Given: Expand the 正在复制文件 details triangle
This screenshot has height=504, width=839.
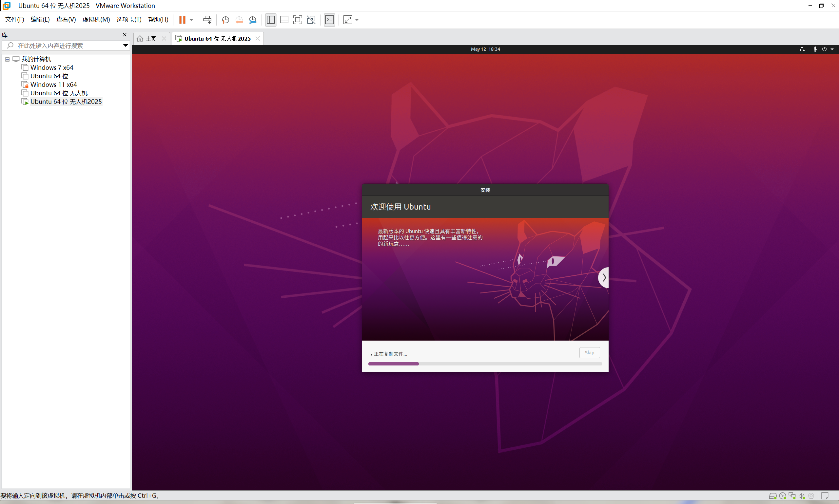Looking at the screenshot, I should tap(371, 354).
